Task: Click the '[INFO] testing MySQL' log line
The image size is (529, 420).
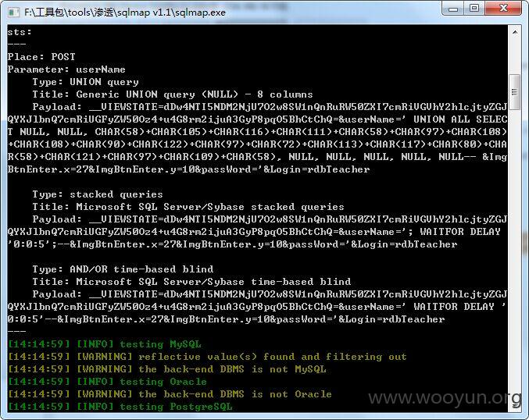Action: [x=105, y=344]
